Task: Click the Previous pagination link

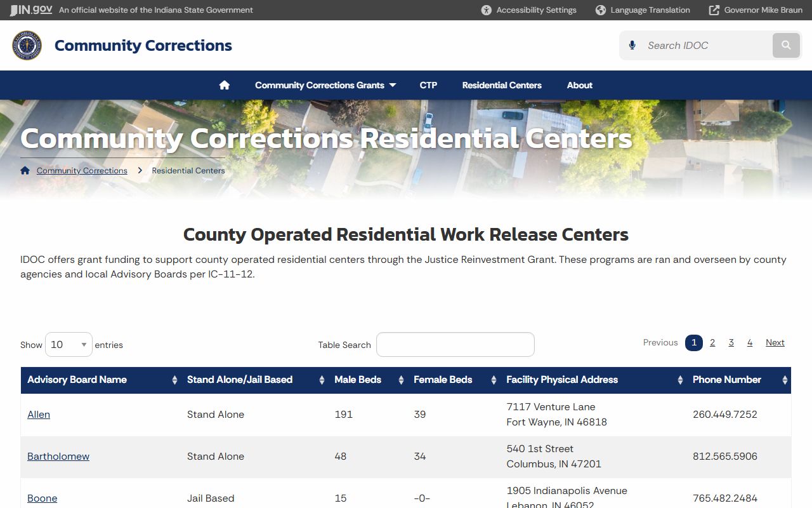Action: 660,342
